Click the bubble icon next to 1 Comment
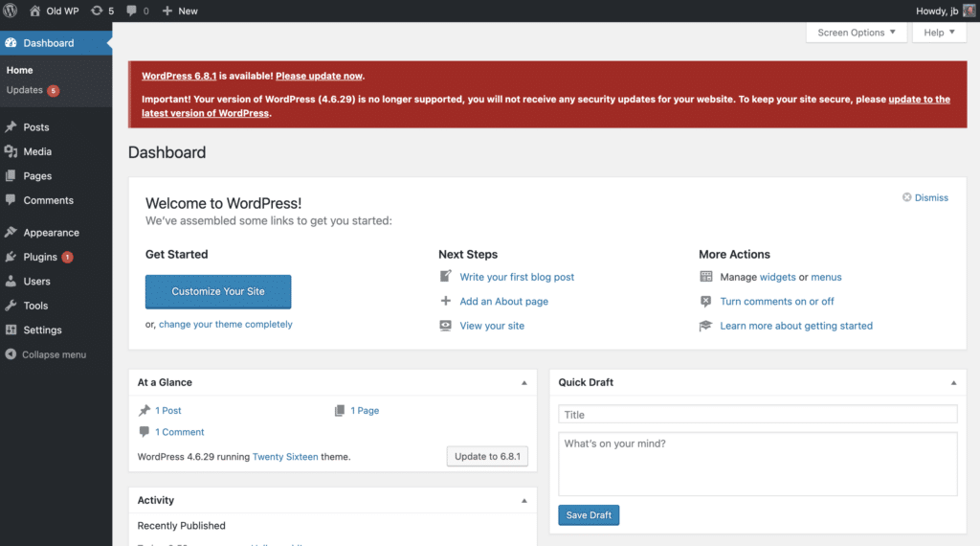The height and width of the screenshot is (546, 980). pos(145,432)
